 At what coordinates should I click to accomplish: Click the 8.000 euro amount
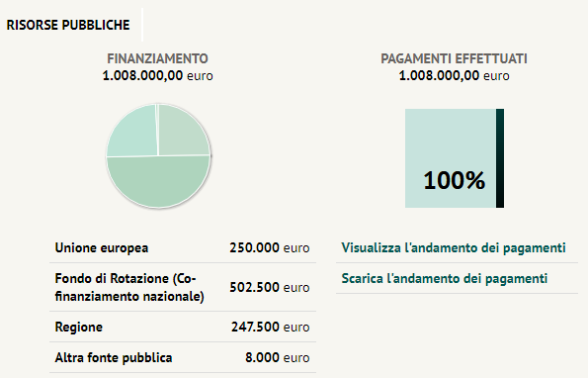coord(278,357)
